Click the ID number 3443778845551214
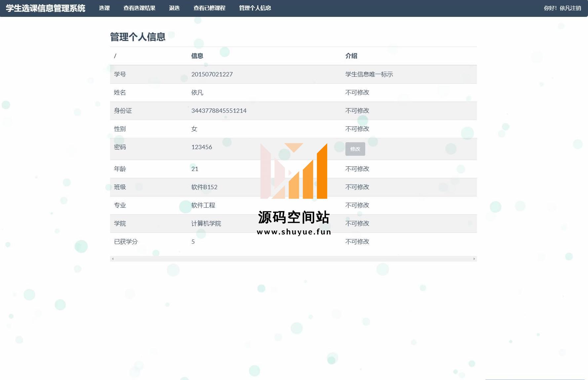 tap(219, 110)
